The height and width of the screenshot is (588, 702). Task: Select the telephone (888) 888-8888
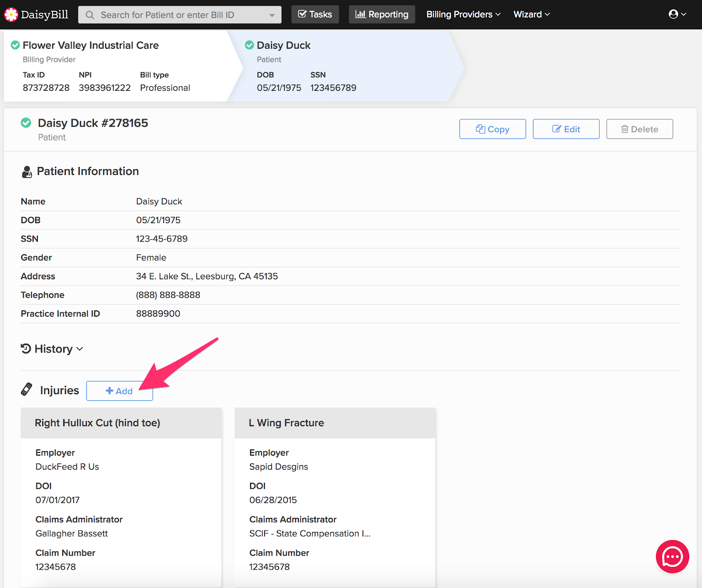[x=168, y=295]
